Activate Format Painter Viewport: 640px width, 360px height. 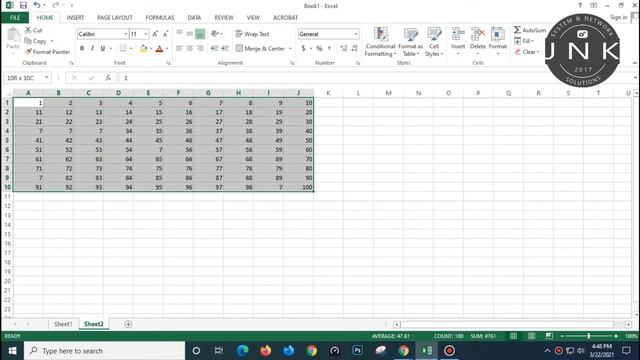pyautogui.click(x=47, y=52)
